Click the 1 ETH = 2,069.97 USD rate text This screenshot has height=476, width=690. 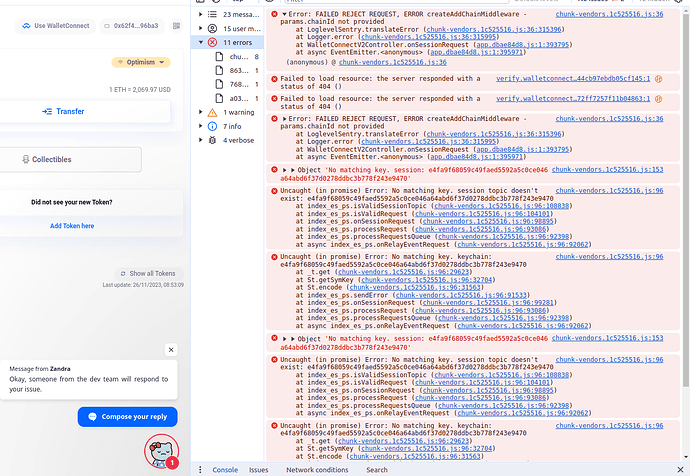[x=140, y=90]
